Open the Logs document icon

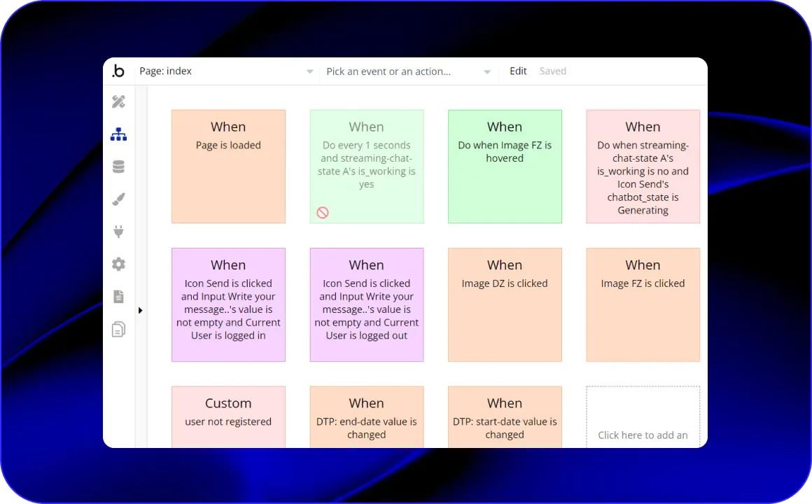point(118,296)
